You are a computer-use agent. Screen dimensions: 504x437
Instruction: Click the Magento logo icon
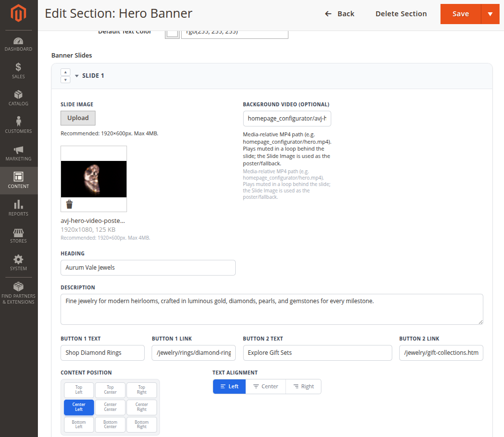pos(18,13)
